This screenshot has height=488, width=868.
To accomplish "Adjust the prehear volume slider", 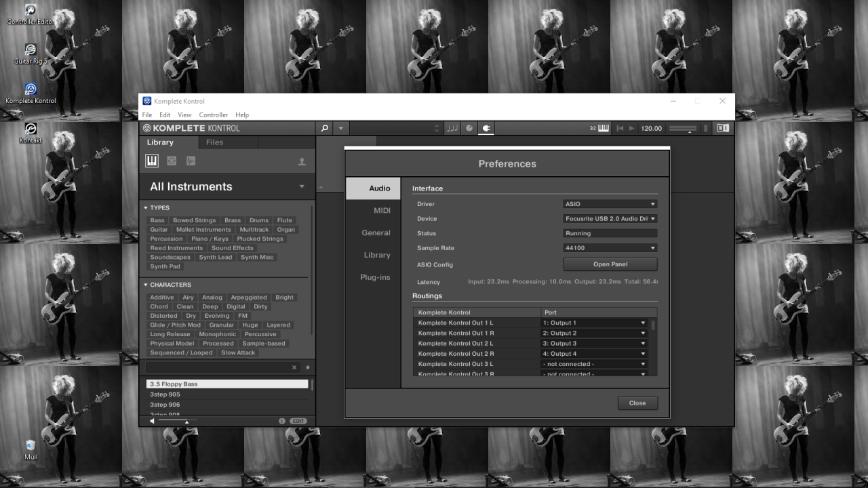I will (x=178, y=421).
